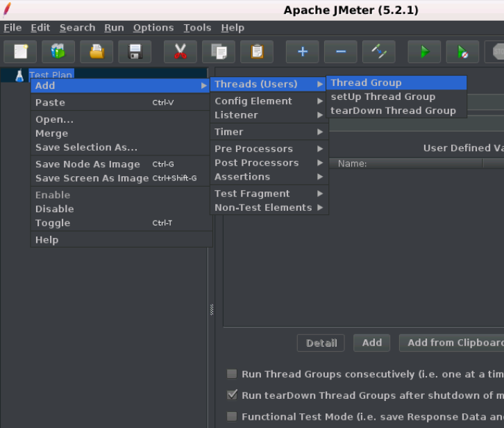504x428 pixels.
Task: Enable Functional Test Mode checkbox
Action: click(232, 416)
